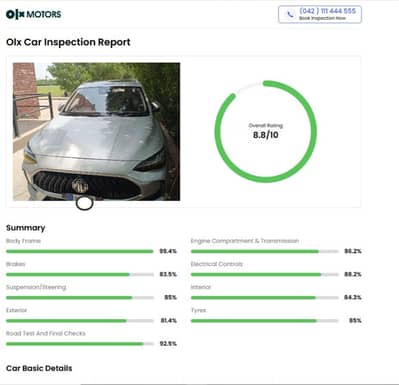Click the Body Frame progress bar
This screenshot has width=399, height=385.
pyautogui.click(x=80, y=251)
